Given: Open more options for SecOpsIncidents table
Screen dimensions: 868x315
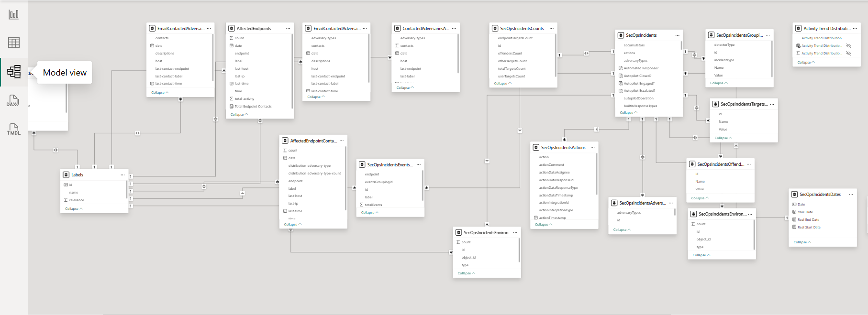Looking at the screenshot, I should click(677, 35).
